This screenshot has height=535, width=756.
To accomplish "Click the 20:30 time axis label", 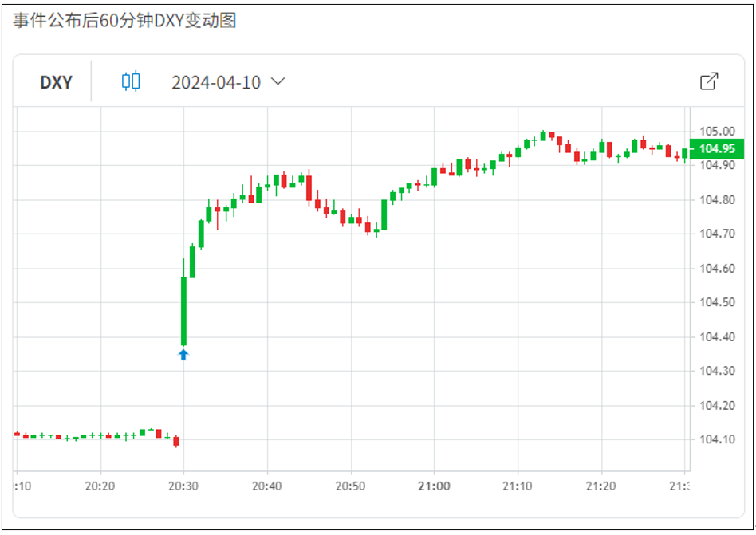I will pos(183,486).
